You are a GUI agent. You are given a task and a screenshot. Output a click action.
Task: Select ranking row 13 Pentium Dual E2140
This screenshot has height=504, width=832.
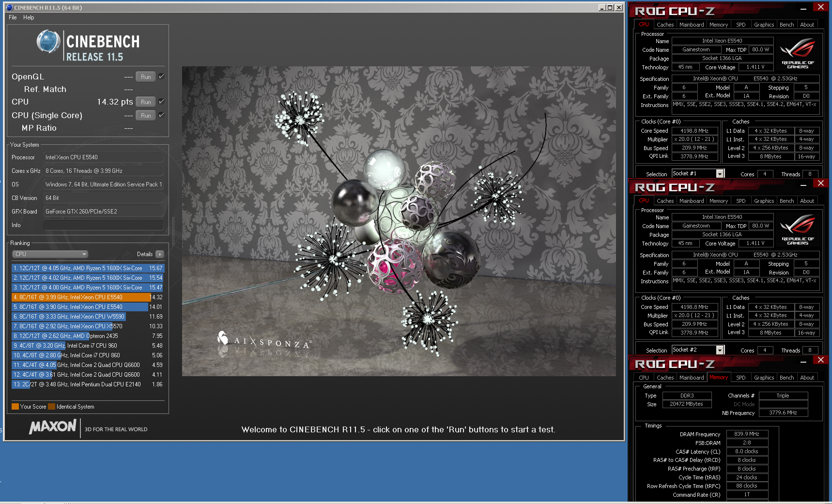click(x=88, y=384)
